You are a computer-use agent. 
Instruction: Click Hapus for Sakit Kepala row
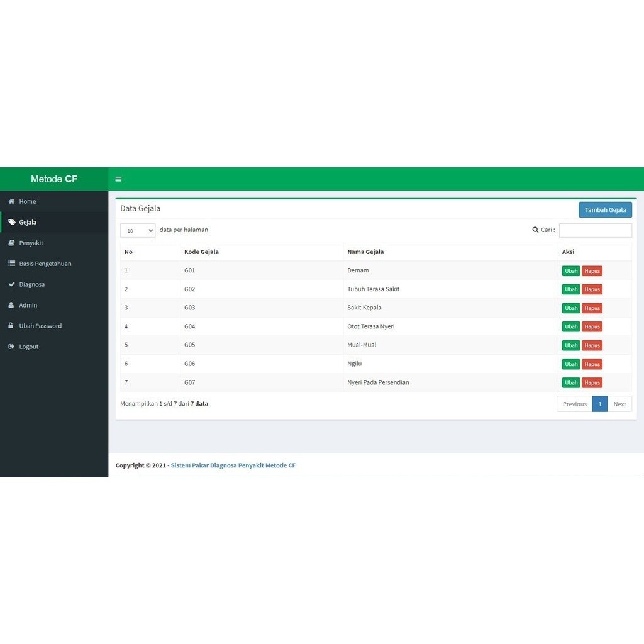(x=592, y=308)
